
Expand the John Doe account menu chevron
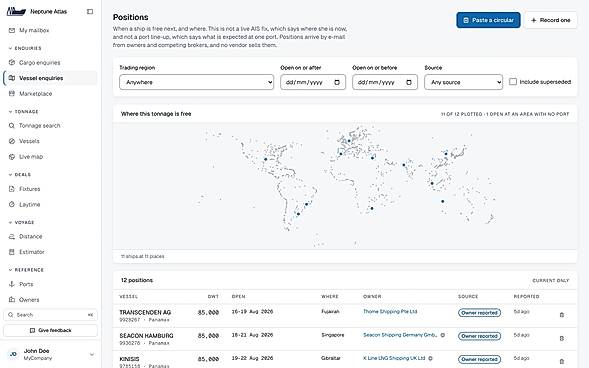coord(92,354)
